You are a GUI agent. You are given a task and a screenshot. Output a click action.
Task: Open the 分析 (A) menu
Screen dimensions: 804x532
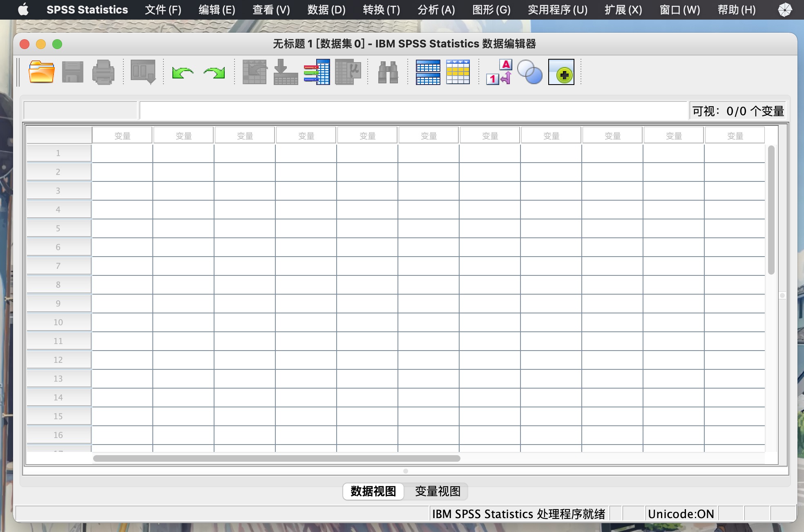tap(436, 9)
